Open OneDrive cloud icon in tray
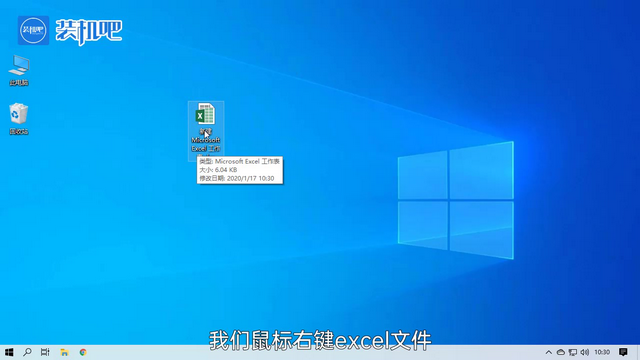 (x=561, y=352)
